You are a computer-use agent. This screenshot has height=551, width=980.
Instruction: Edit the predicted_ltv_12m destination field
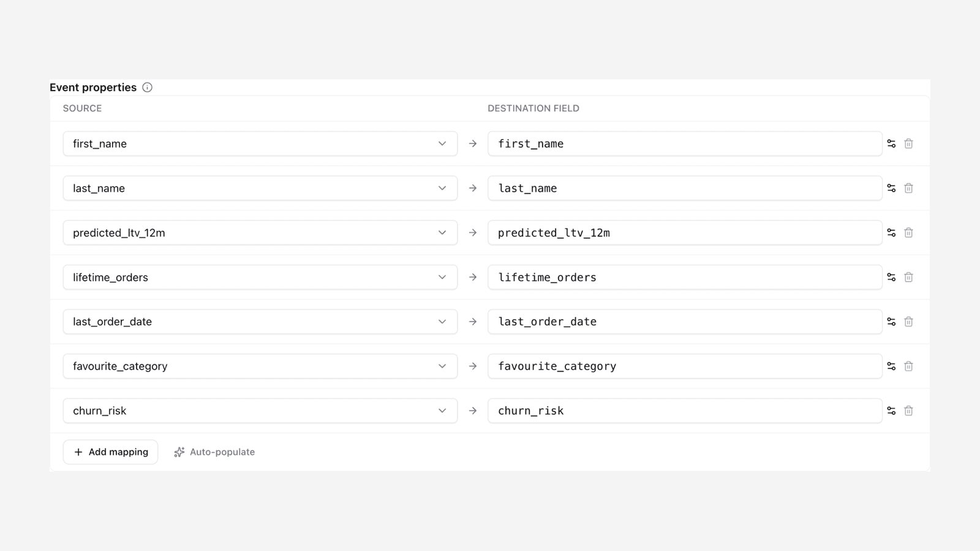point(685,233)
